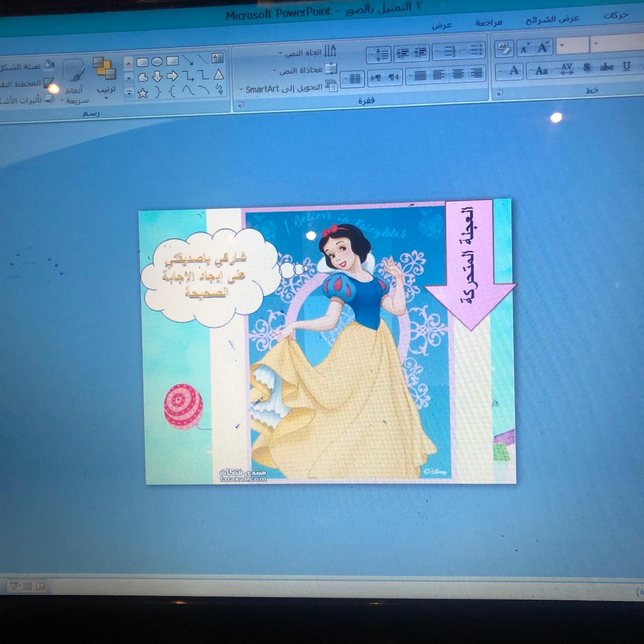
Task: Open the مراجعة review tab
Action: (488, 23)
